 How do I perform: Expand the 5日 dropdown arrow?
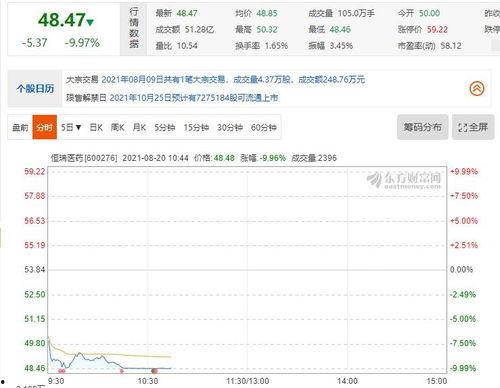(x=78, y=127)
